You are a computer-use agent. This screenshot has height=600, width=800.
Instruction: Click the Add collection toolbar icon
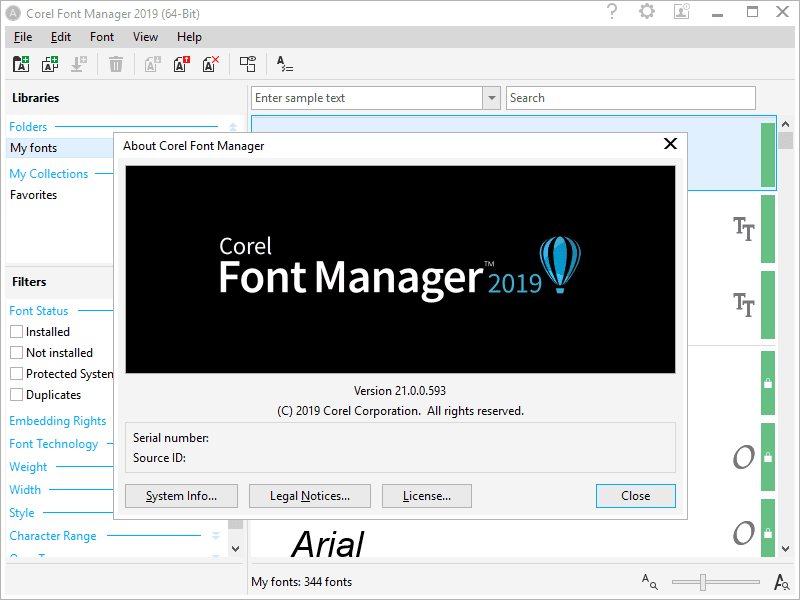click(50, 64)
